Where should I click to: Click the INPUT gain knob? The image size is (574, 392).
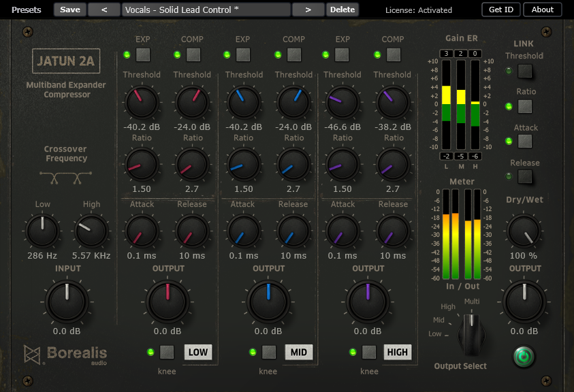[x=67, y=301]
